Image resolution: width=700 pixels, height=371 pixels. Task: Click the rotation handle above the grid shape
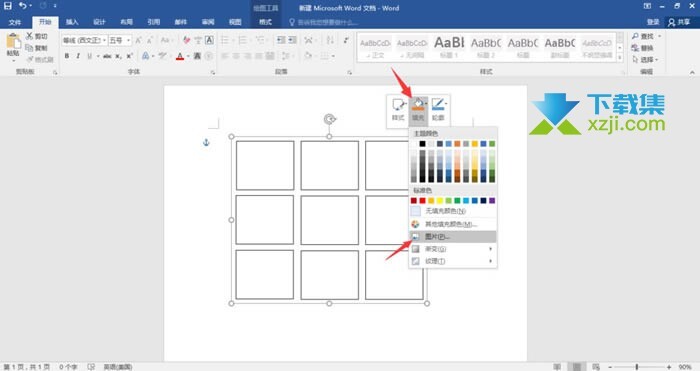click(329, 119)
